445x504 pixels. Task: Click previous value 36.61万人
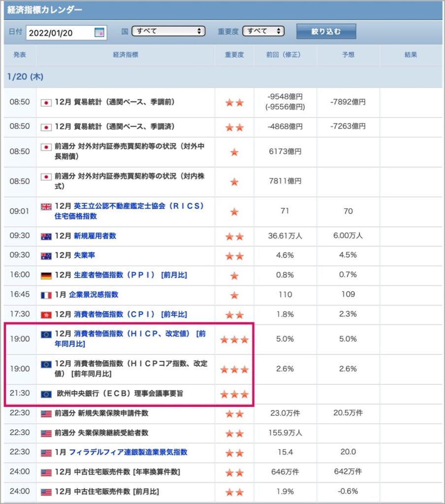click(285, 236)
